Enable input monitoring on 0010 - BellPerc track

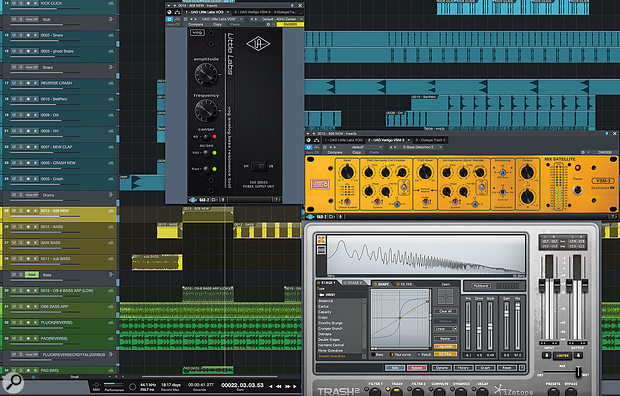pos(35,99)
